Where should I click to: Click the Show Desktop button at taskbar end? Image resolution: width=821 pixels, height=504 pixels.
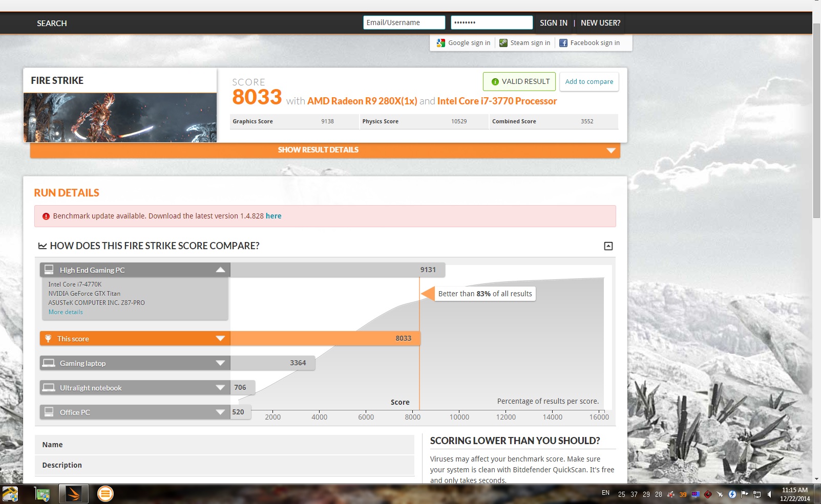pyautogui.click(x=817, y=494)
